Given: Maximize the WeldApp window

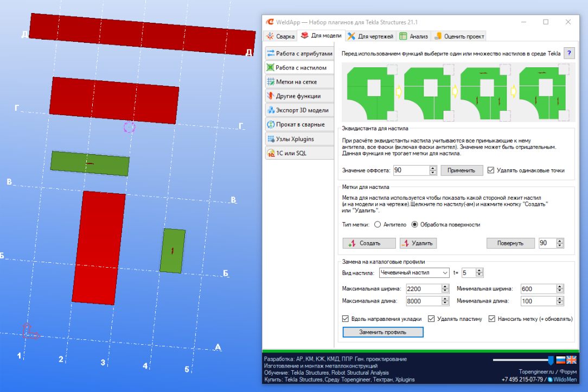Looking at the screenshot, I should point(546,22).
